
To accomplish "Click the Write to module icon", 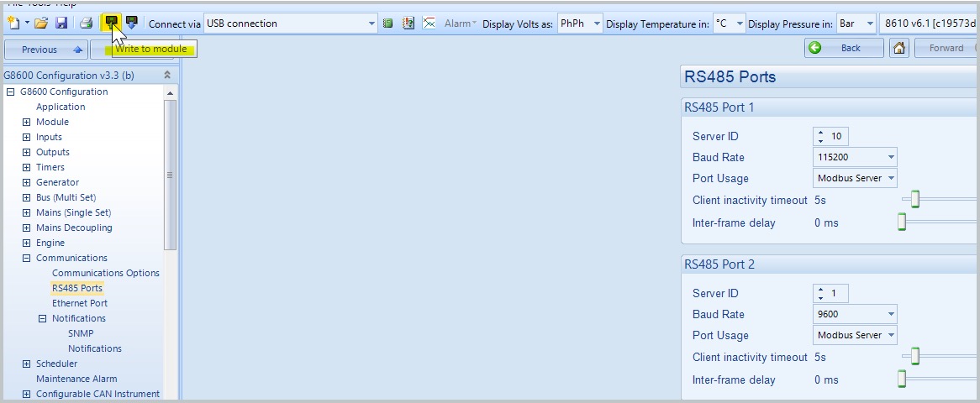I will (x=111, y=23).
